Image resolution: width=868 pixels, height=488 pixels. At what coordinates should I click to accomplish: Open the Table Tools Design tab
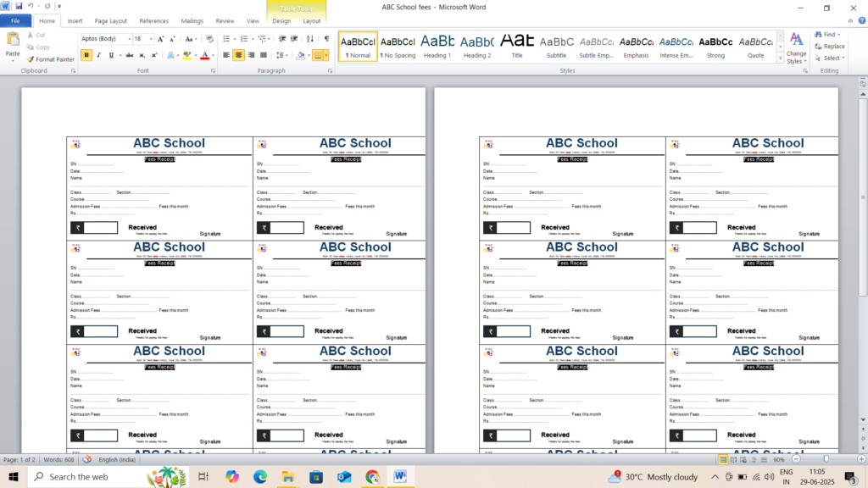coord(281,21)
